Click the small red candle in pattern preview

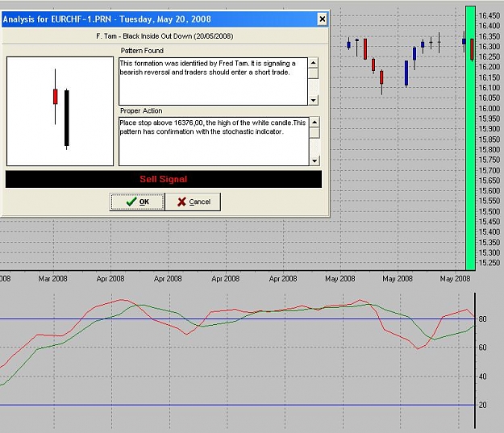[x=56, y=97]
